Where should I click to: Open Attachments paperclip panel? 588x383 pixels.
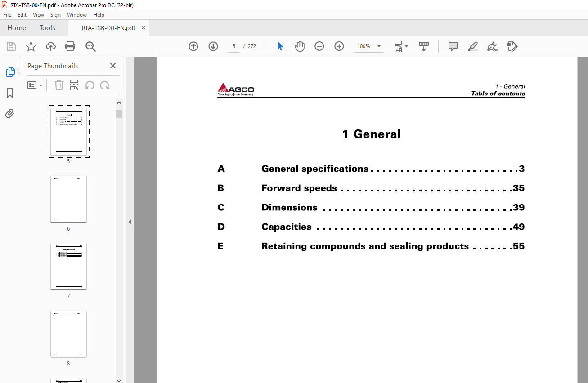click(10, 113)
